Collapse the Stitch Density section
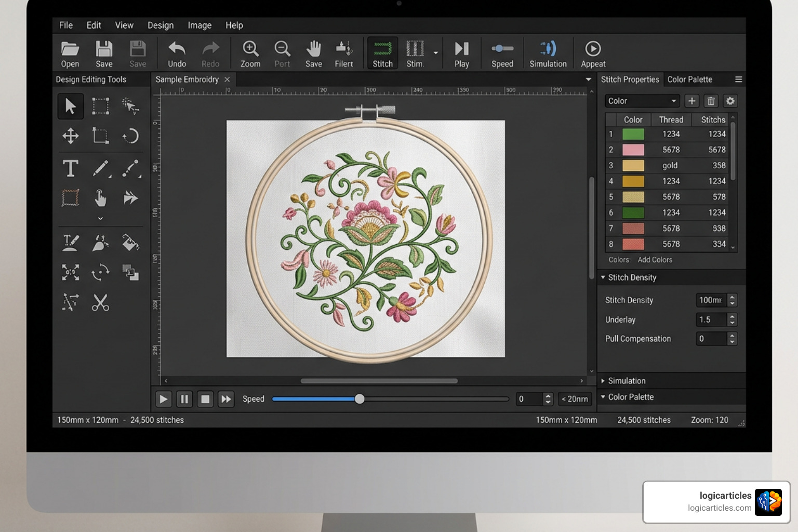The image size is (798, 532). 603,277
